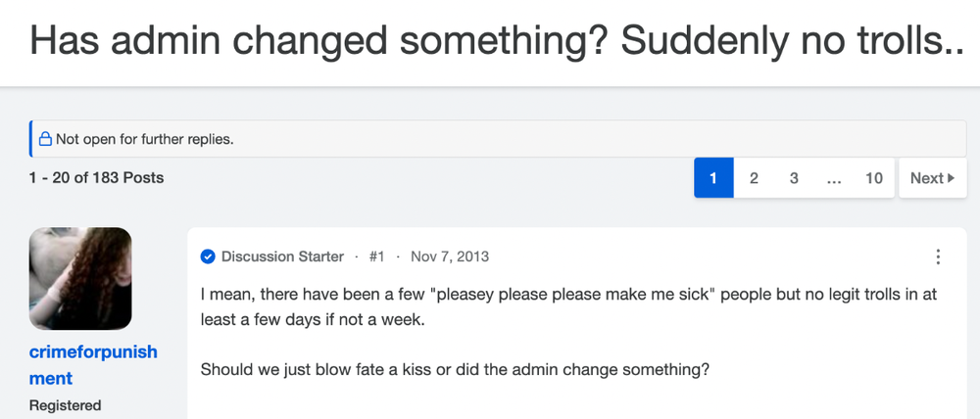Click the #1 post number link
980x419 pixels.
[x=376, y=256]
